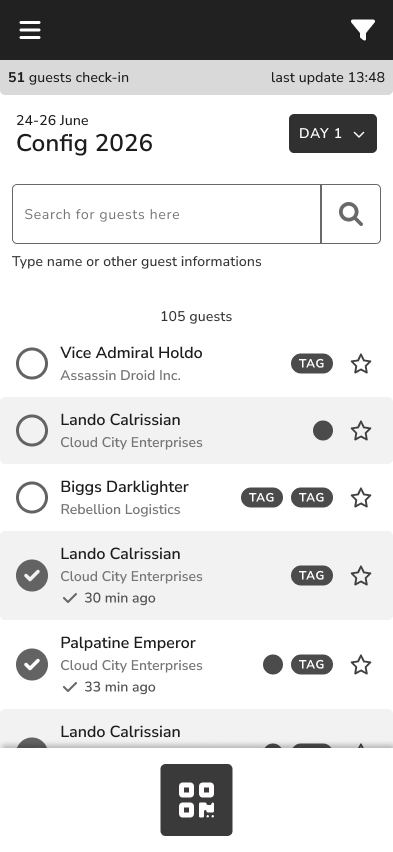This screenshot has height=852, width=393.
Task: Click the magnifier search button
Action: tap(351, 214)
